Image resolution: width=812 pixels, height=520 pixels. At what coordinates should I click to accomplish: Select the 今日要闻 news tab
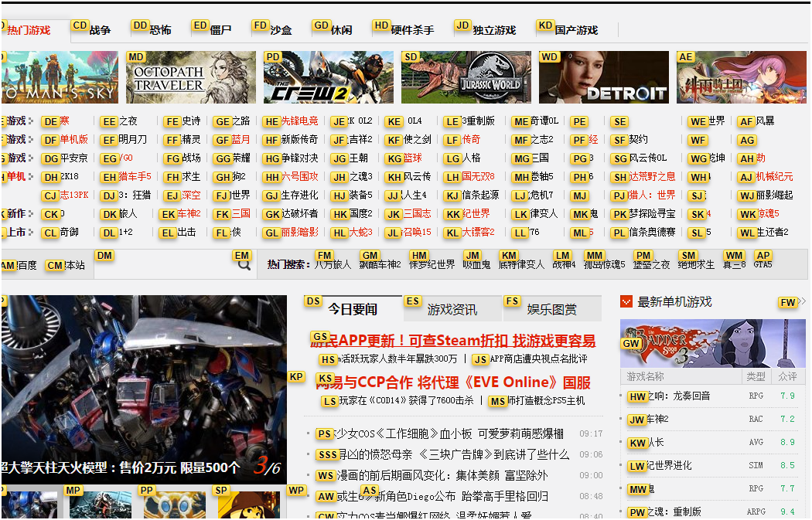353,309
